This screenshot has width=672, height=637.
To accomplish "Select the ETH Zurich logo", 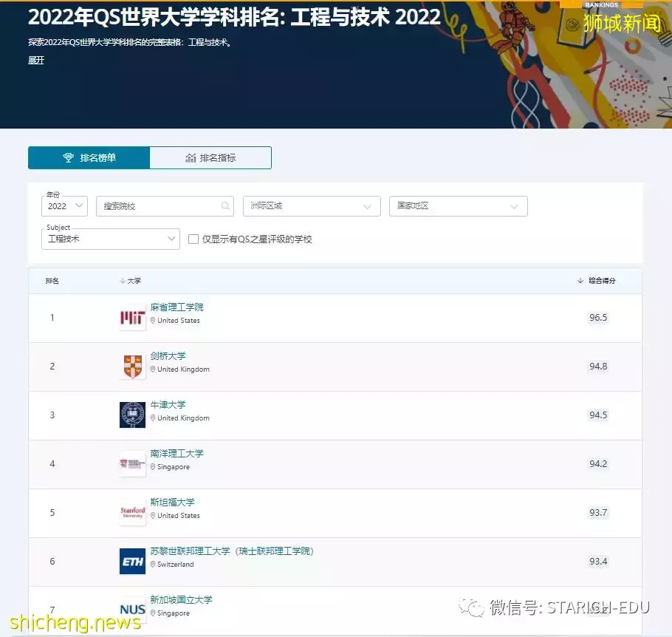I will 131,561.
